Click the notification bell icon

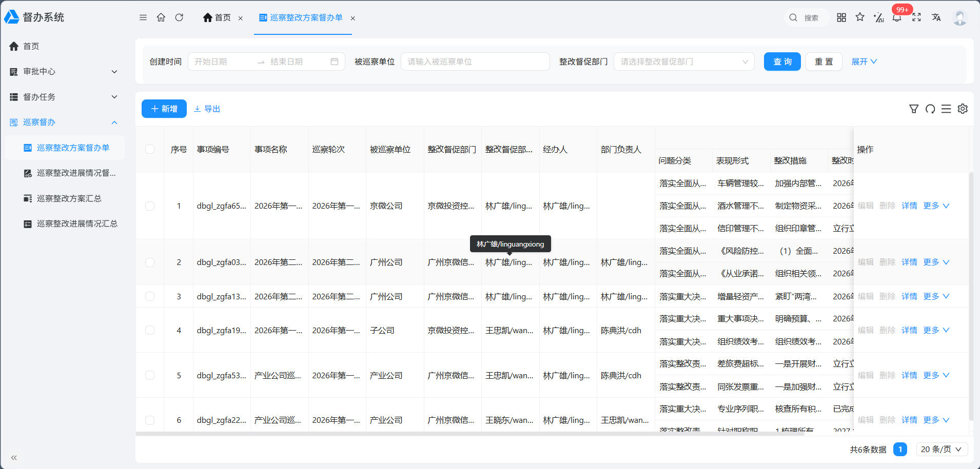[897, 18]
